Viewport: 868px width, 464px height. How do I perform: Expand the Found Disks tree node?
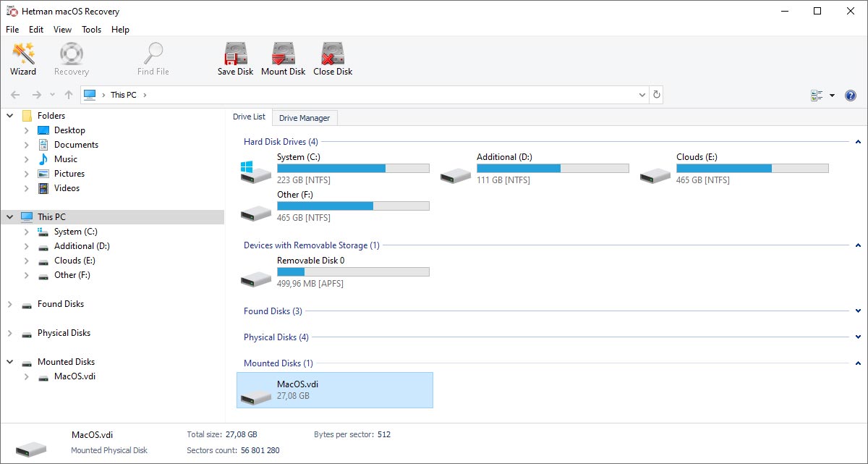[x=10, y=304]
